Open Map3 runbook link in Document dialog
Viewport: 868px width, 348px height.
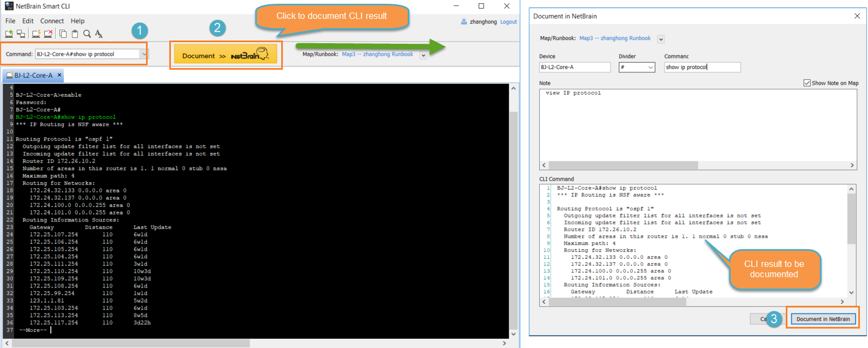615,38
